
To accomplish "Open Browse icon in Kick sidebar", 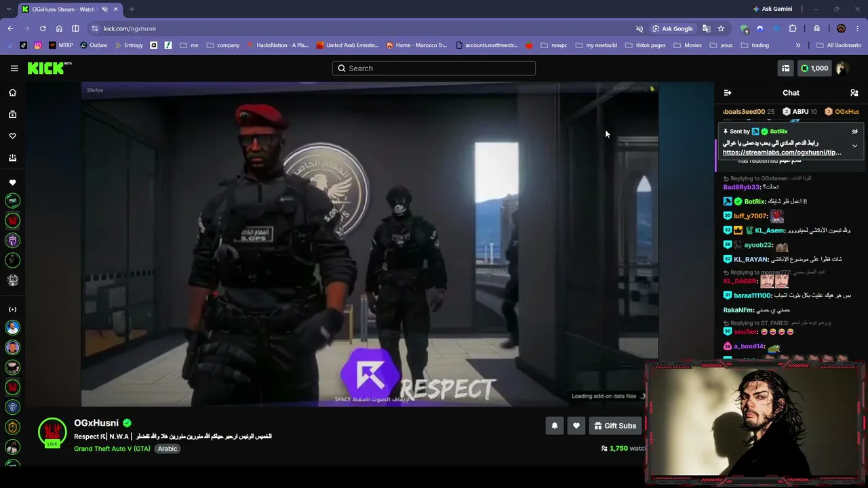I will (12, 115).
